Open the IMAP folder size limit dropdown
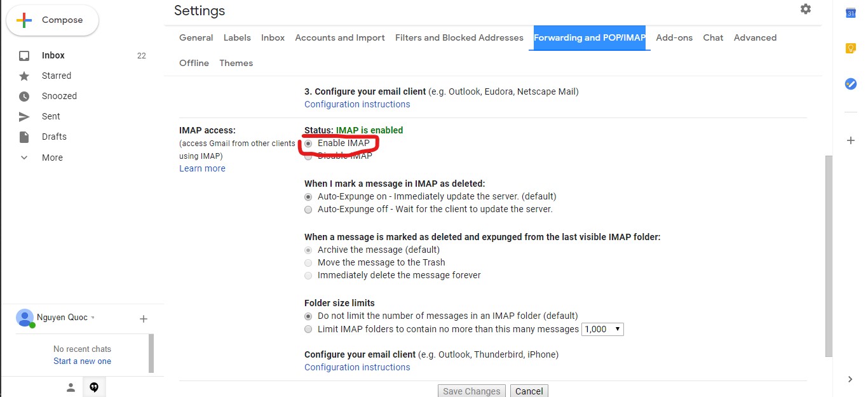 [x=602, y=328]
